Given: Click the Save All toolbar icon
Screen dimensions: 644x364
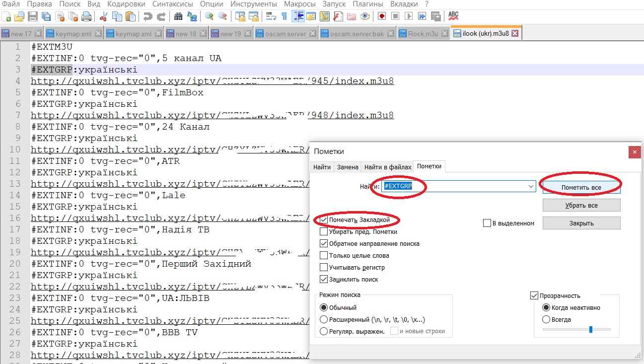Looking at the screenshot, I should point(46,16).
